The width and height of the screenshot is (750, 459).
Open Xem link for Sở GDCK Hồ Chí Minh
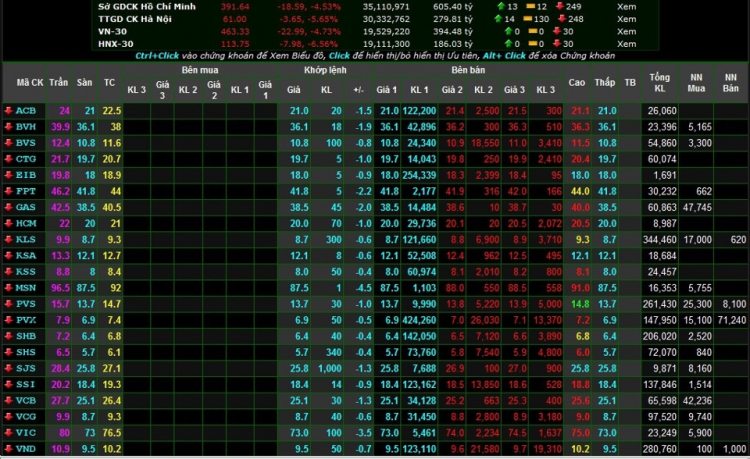pos(626,7)
